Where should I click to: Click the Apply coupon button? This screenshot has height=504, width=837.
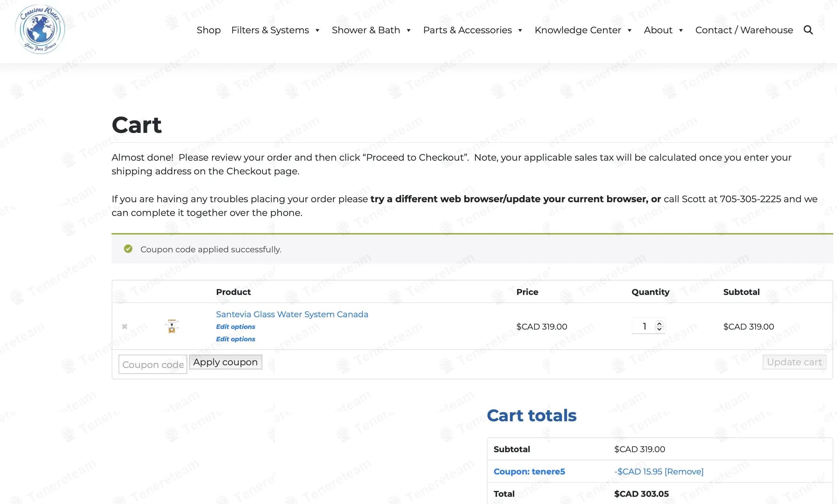point(225,362)
